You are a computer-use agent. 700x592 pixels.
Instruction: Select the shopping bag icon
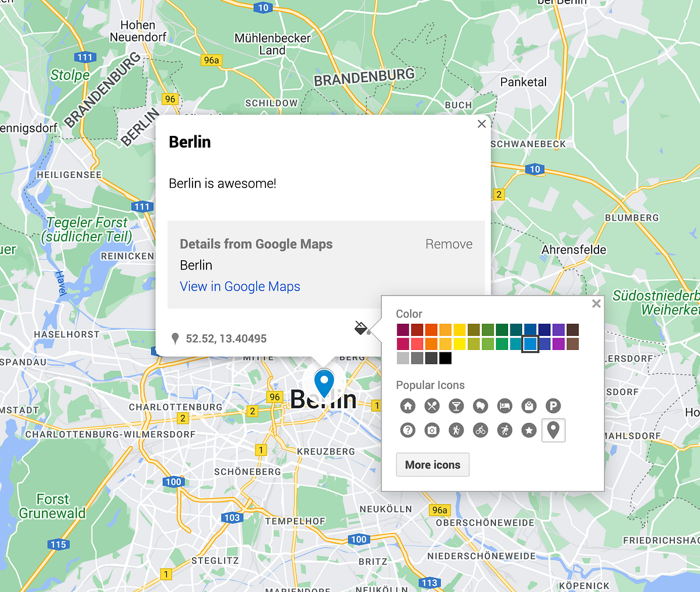coord(529,406)
